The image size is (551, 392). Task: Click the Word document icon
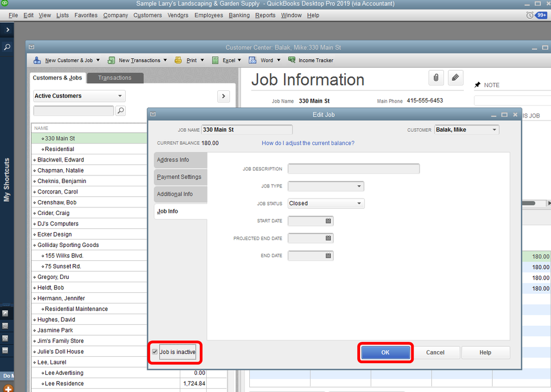tap(252, 60)
